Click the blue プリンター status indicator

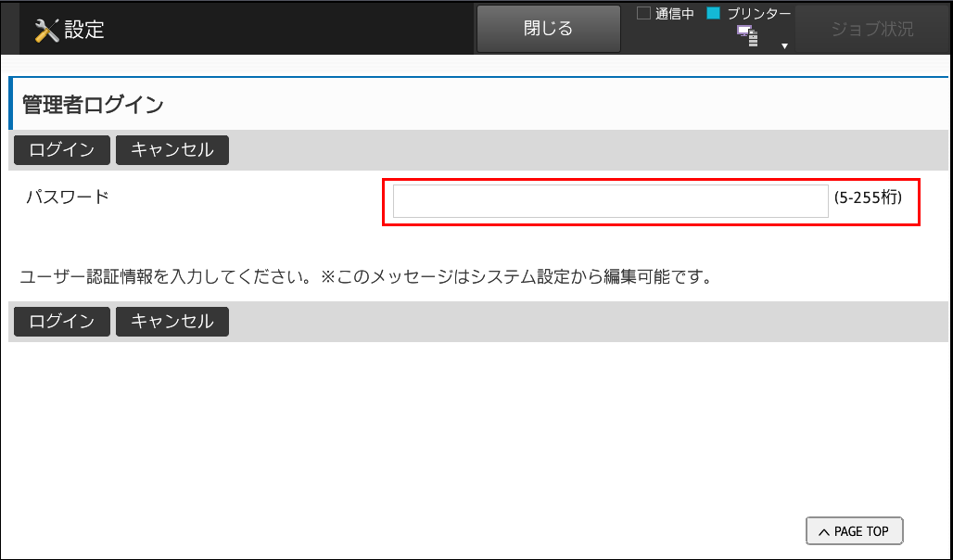714,13
